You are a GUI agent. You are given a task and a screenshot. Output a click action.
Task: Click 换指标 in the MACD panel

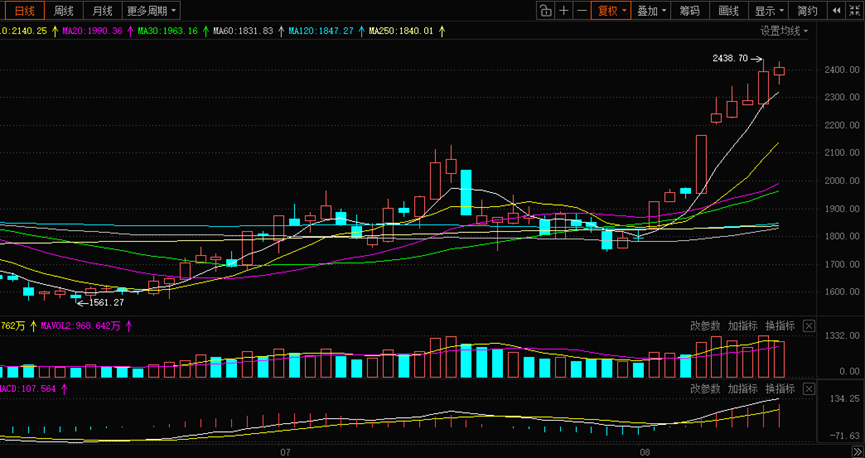tap(780, 389)
